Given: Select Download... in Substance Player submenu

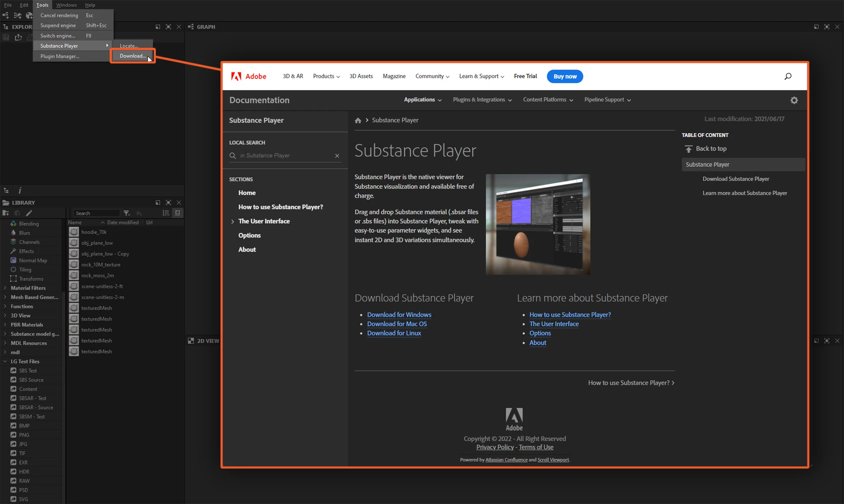Looking at the screenshot, I should coord(132,56).
